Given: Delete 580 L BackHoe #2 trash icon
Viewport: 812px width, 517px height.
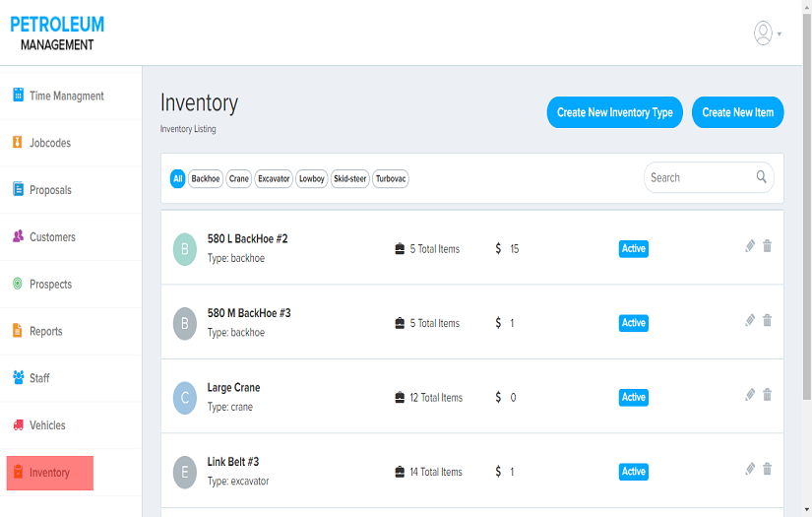Looking at the screenshot, I should click(768, 246).
